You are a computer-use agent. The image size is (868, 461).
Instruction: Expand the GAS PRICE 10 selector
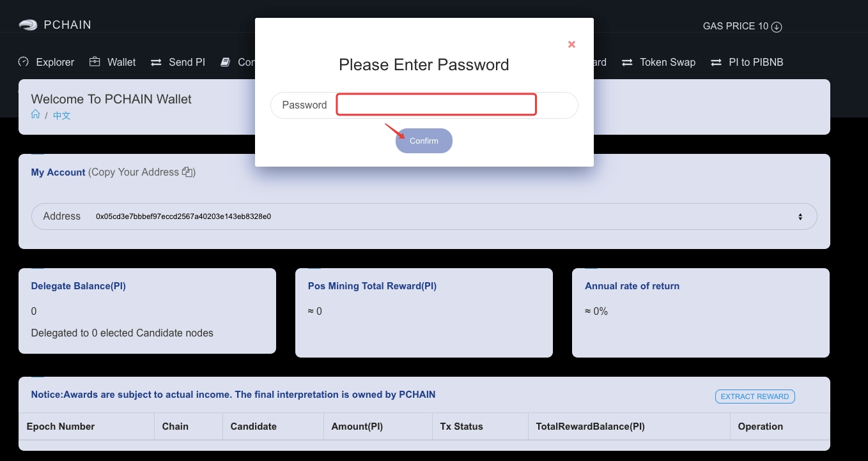742,26
